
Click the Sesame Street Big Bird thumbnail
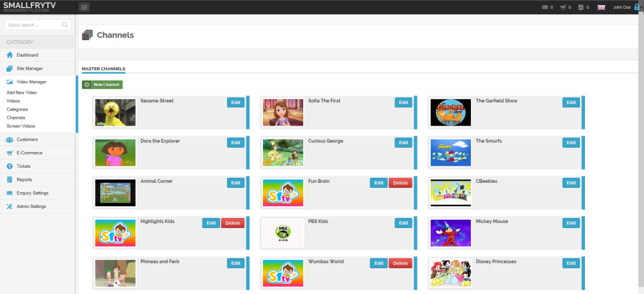[116, 112]
